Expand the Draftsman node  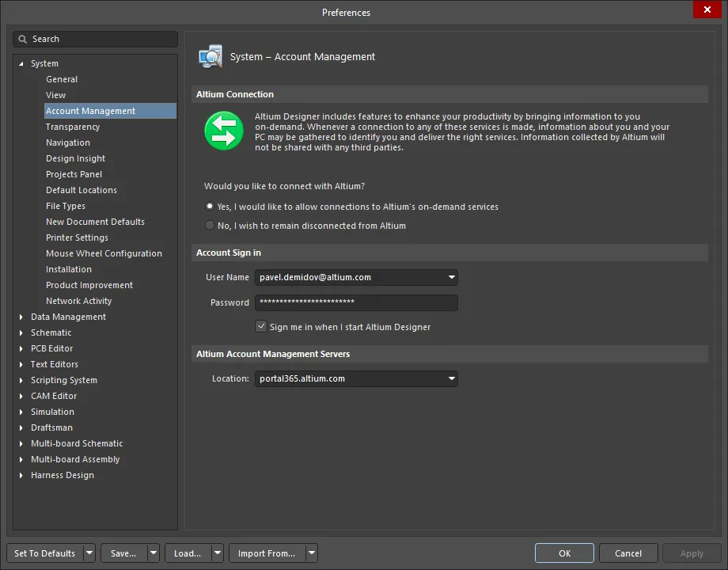(21, 427)
